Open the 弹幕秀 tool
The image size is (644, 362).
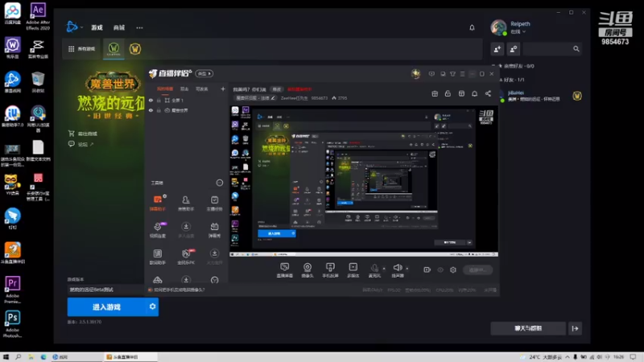[x=214, y=230]
